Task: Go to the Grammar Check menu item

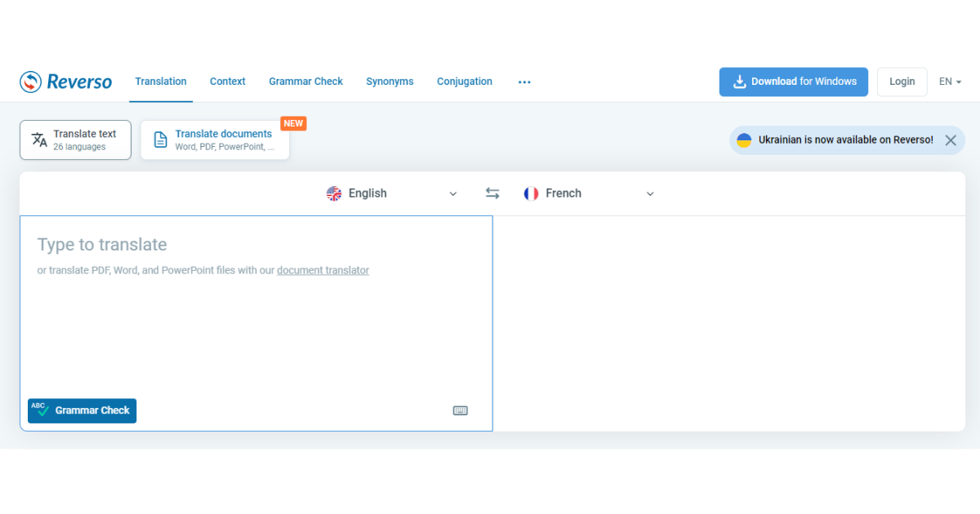Action: 306,82
